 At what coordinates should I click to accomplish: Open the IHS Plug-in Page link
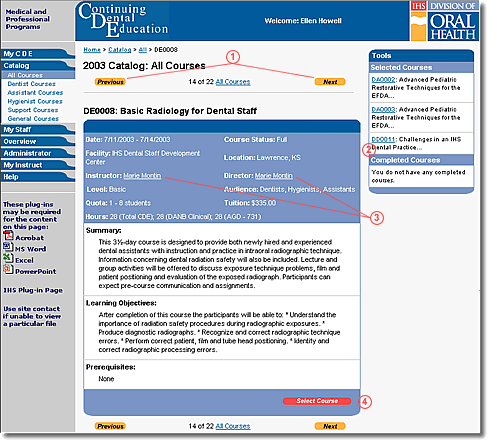pos(33,290)
